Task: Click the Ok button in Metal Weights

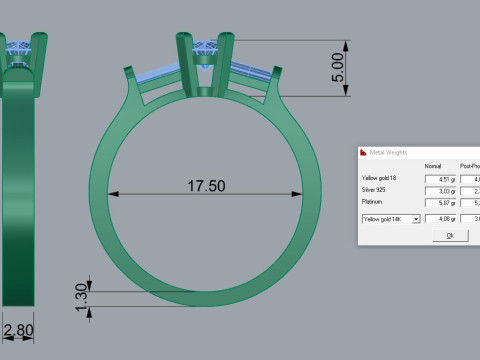Action: pos(450,236)
